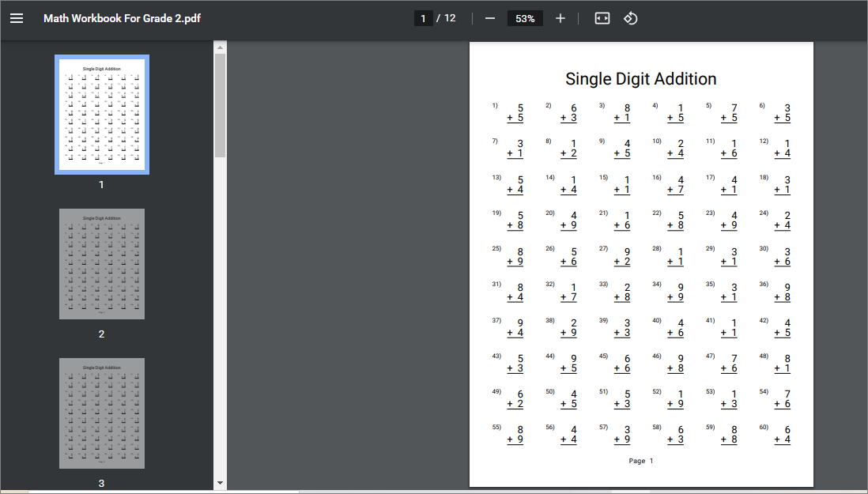
Task: Click the number 2 label under the second thumbnail
Action: pos(101,334)
